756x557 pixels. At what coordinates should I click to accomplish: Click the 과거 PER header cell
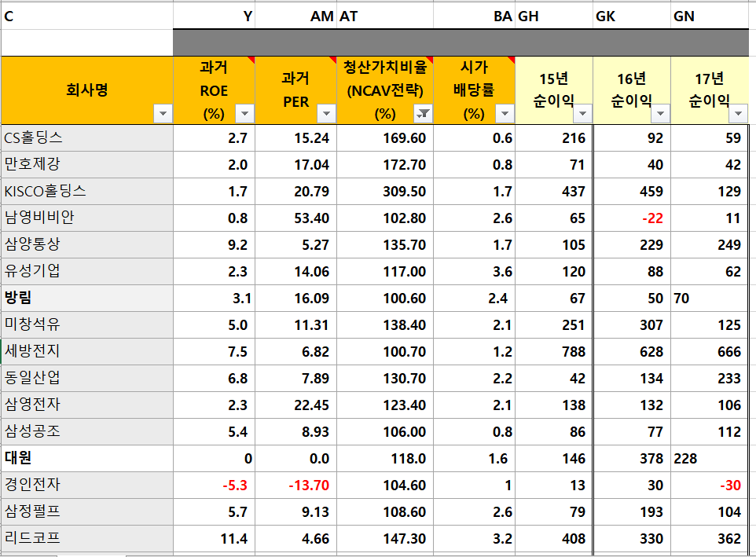pos(295,90)
